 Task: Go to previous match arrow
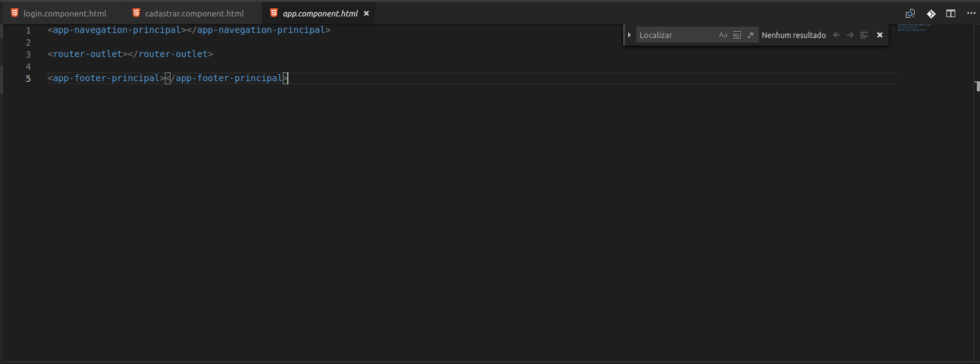tap(837, 35)
